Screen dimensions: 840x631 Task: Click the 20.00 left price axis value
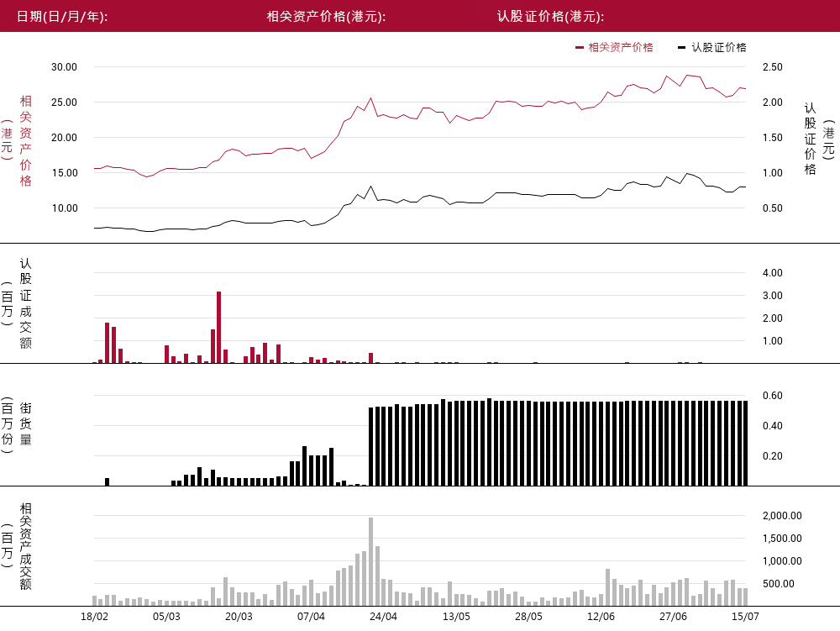click(65, 137)
